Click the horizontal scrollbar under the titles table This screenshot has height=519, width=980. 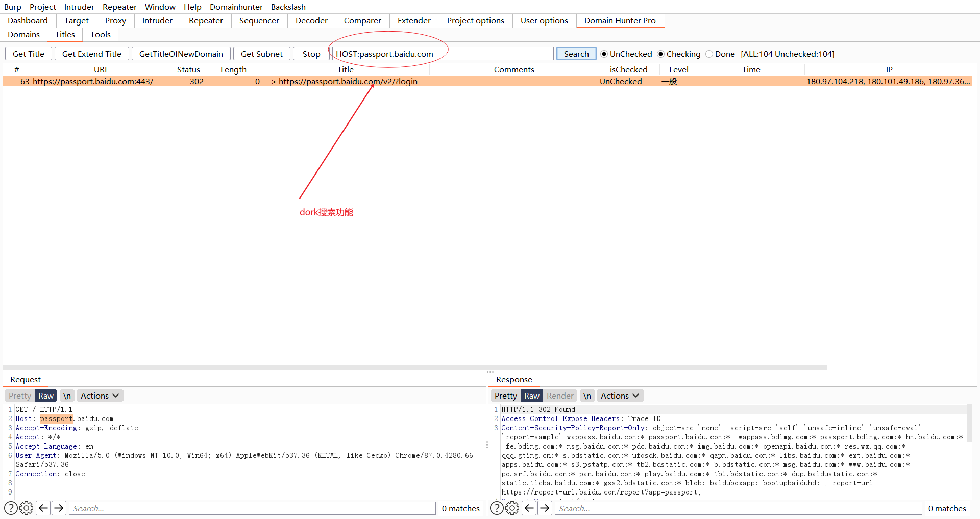[x=415, y=367]
